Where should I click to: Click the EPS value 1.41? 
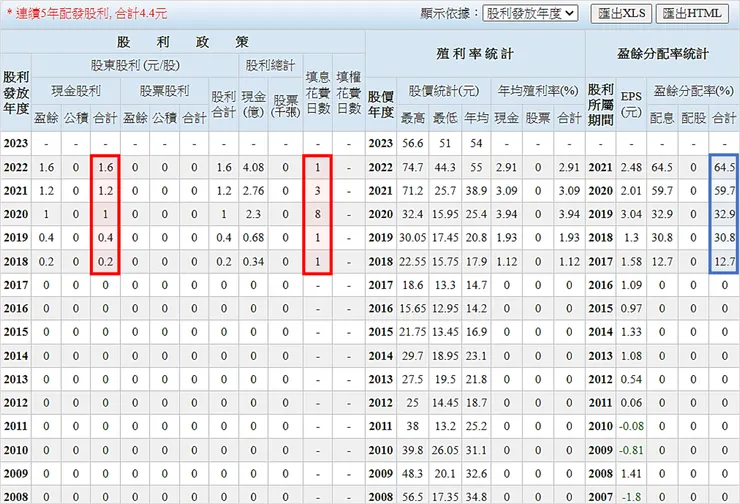(631, 474)
